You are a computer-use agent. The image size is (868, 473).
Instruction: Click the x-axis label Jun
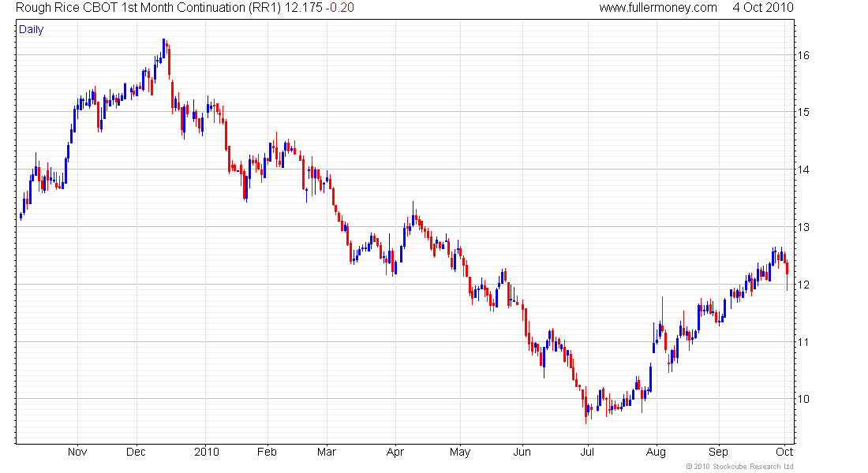pyautogui.click(x=522, y=452)
